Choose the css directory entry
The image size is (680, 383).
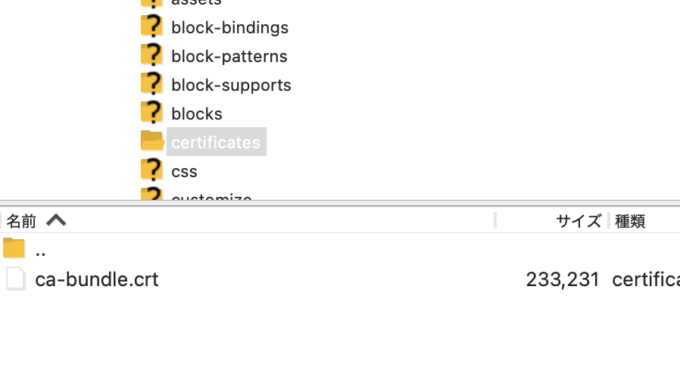tap(184, 171)
